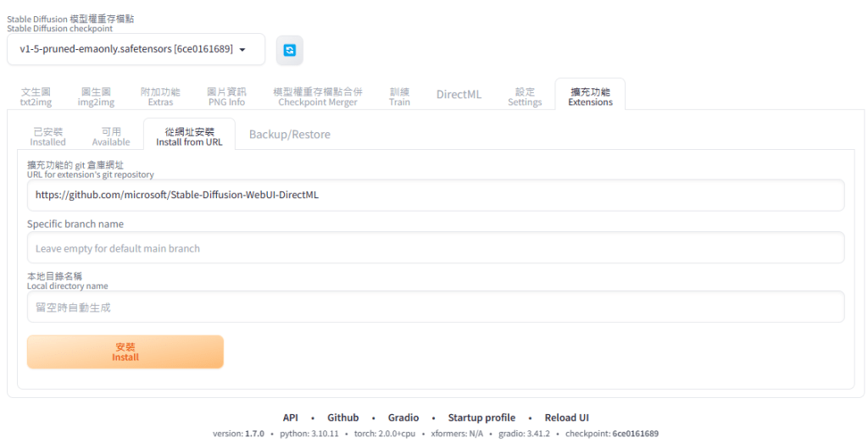The image size is (868, 448).
Task: Go to the PNG Info tab
Action: (226, 97)
